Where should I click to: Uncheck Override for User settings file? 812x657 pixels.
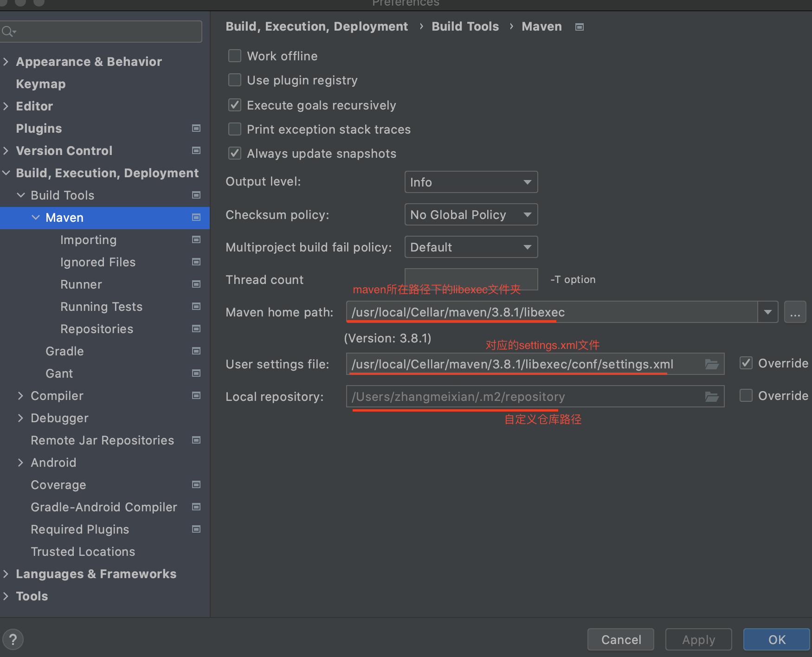(746, 363)
